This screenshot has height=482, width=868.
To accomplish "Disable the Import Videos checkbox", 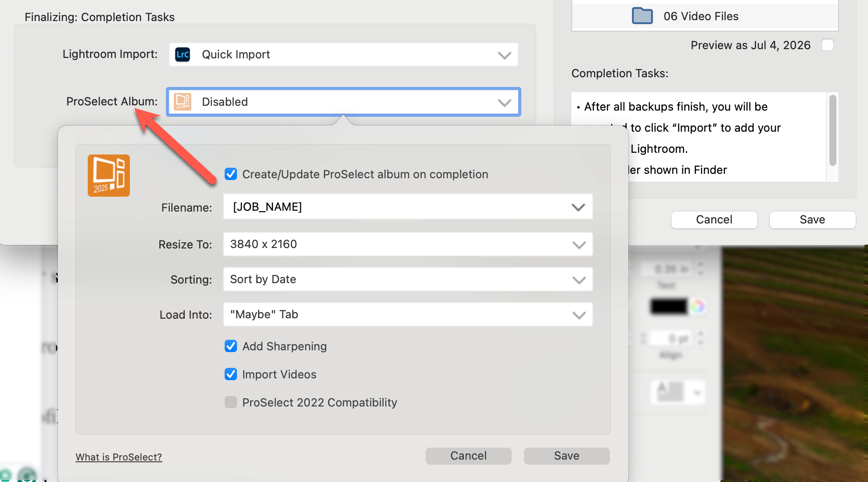I will [x=231, y=374].
